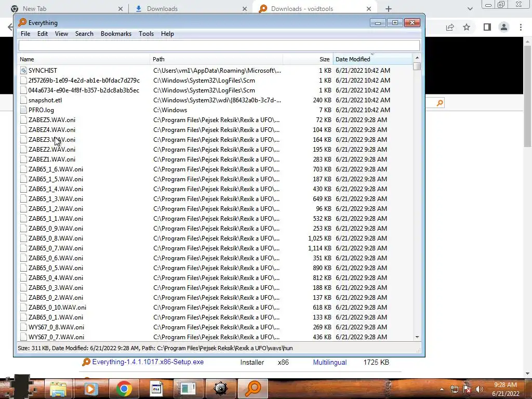Screen dimensions: 532x399
Task: Select ZAB65_0_7.WAV.oni row name
Action: pyautogui.click(x=56, y=248)
